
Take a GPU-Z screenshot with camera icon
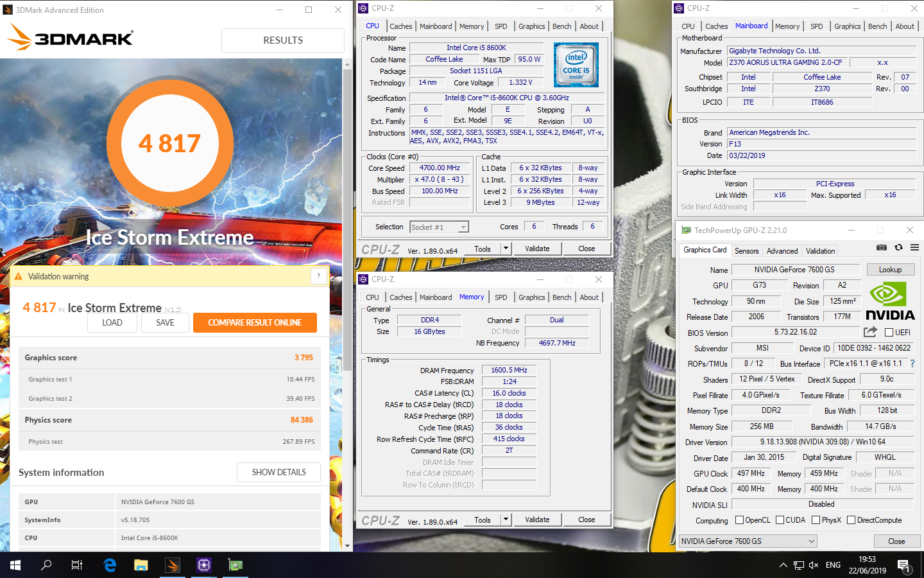[882, 247]
